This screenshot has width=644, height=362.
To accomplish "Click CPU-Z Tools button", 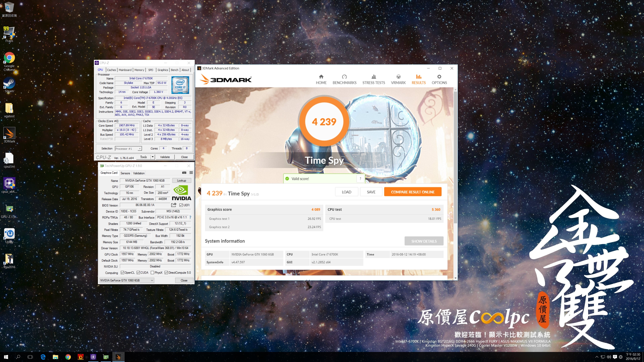I will (144, 157).
